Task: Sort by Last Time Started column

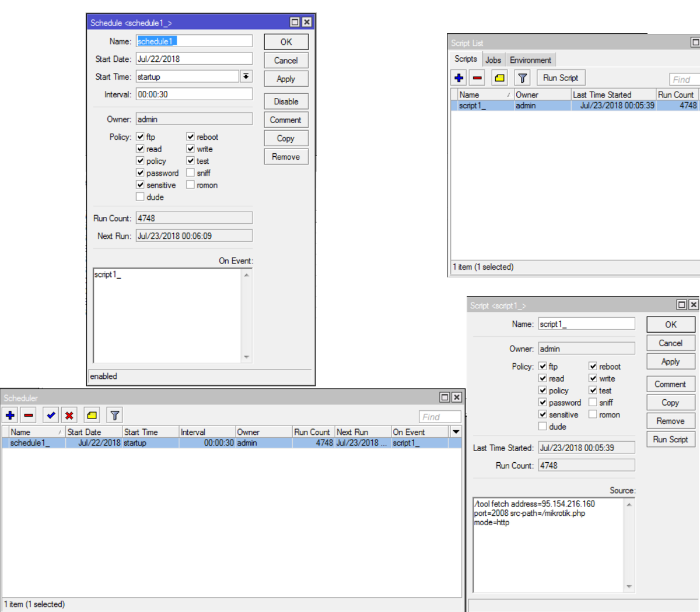Action: point(613,94)
